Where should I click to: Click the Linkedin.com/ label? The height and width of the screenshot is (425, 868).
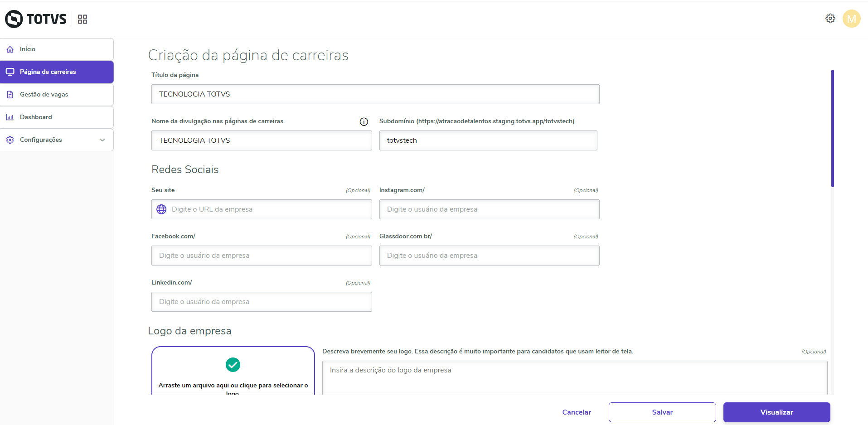click(172, 283)
